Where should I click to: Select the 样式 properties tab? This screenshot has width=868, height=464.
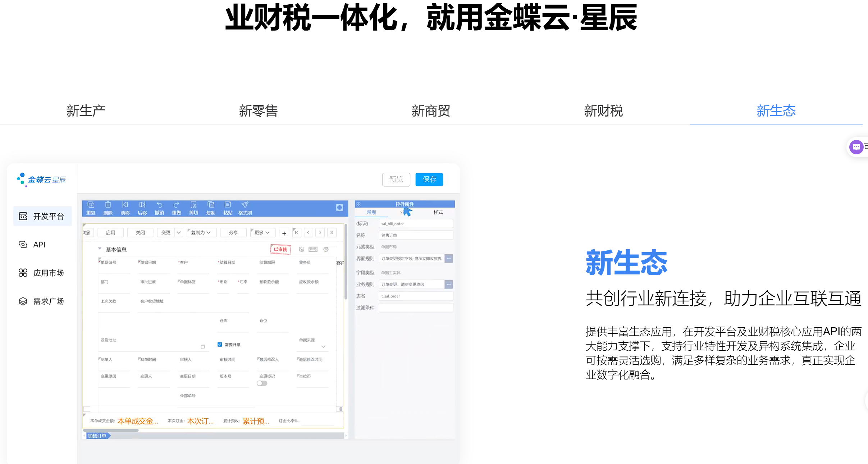point(438,212)
